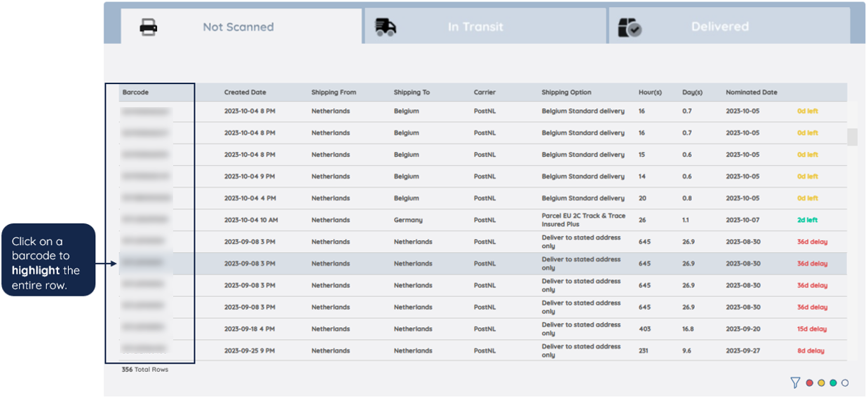The width and height of the screenshot is (868, 400).
Task: Click 'PostNL' carrier in the Germany row
Action: tap(484, 220)
